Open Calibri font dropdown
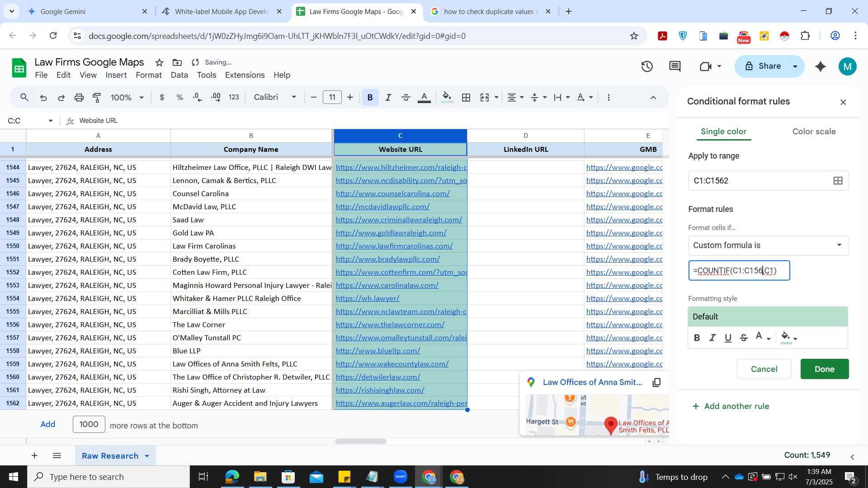Viewport: 868px width, 488px height. pos(275,98)
